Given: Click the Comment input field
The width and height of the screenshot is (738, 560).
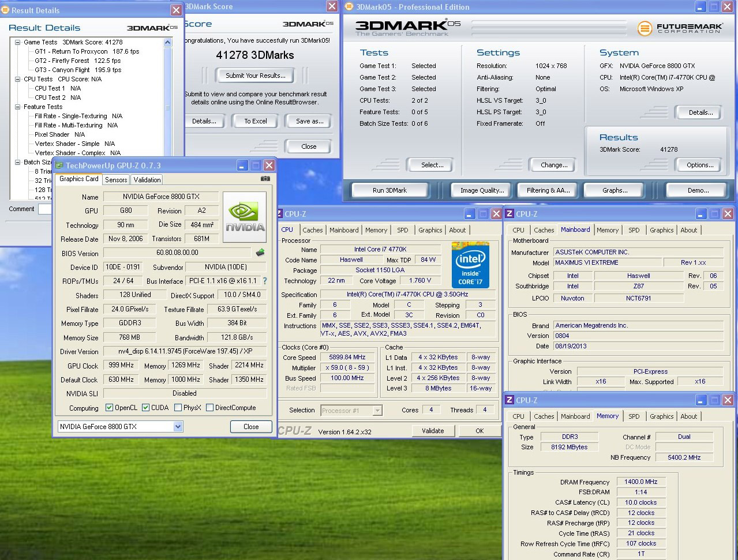Looking at the screenshot, I should coord(45,209).
